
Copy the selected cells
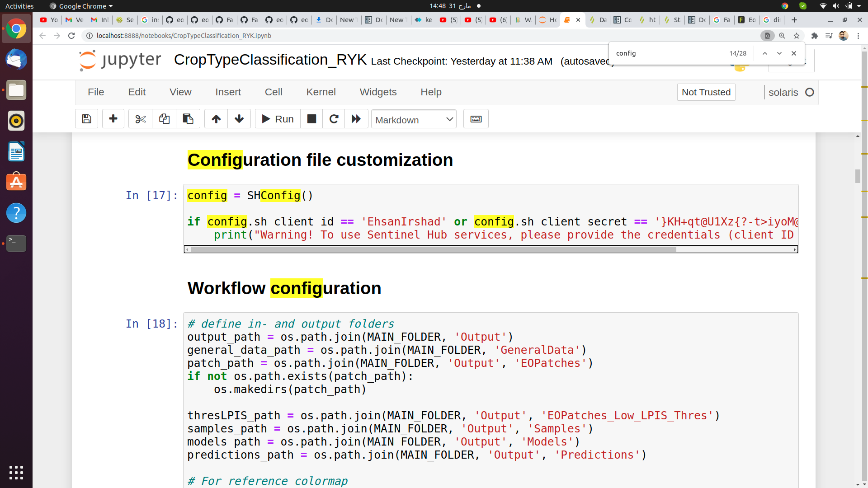click(x=164, y=118)
